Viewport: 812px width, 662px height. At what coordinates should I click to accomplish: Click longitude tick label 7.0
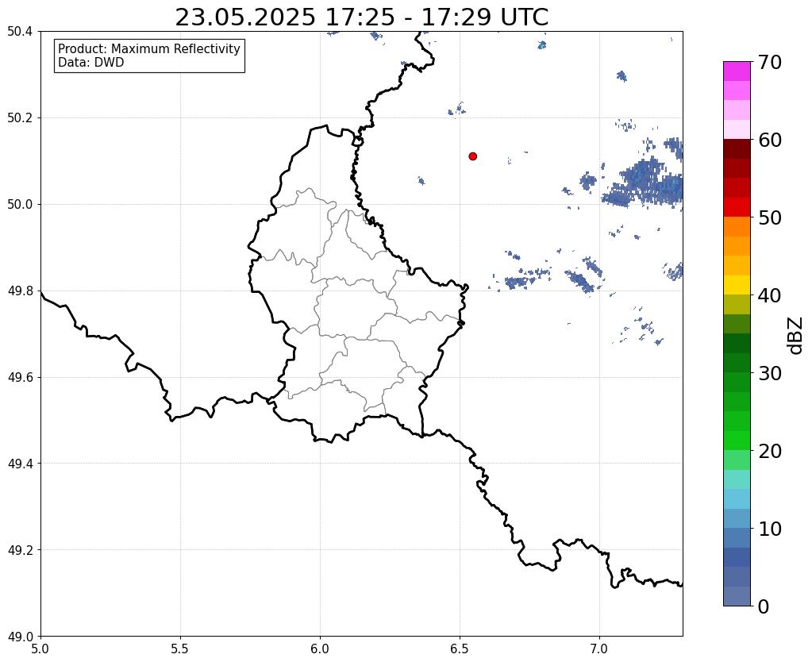tap(599, 649)
